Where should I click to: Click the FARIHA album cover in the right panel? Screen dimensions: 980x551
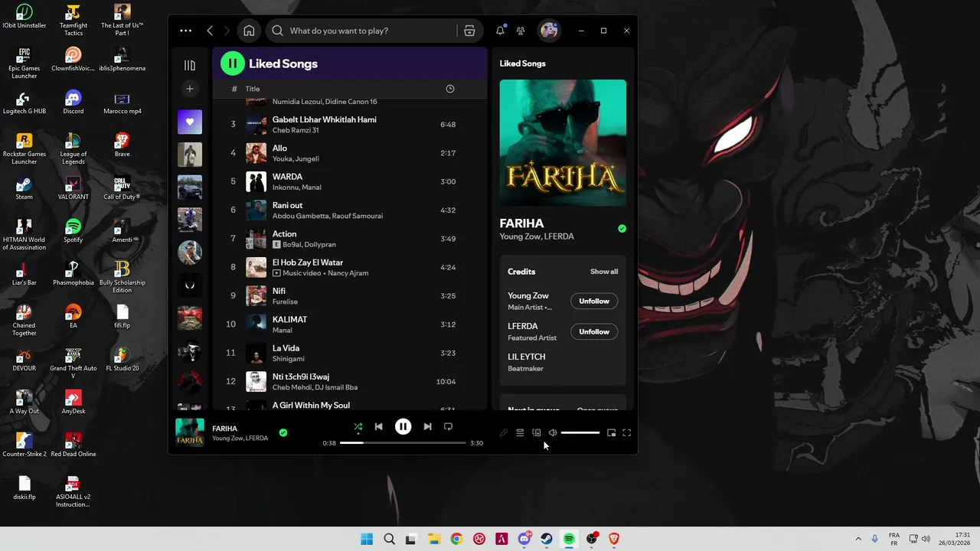pos(563,143)
